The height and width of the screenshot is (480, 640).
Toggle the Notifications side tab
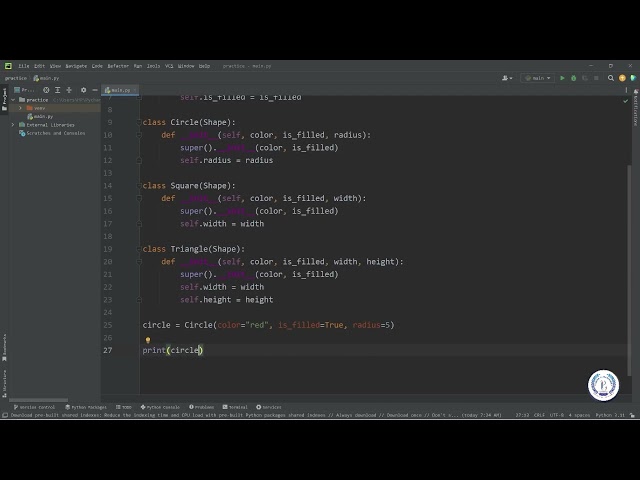636,108
